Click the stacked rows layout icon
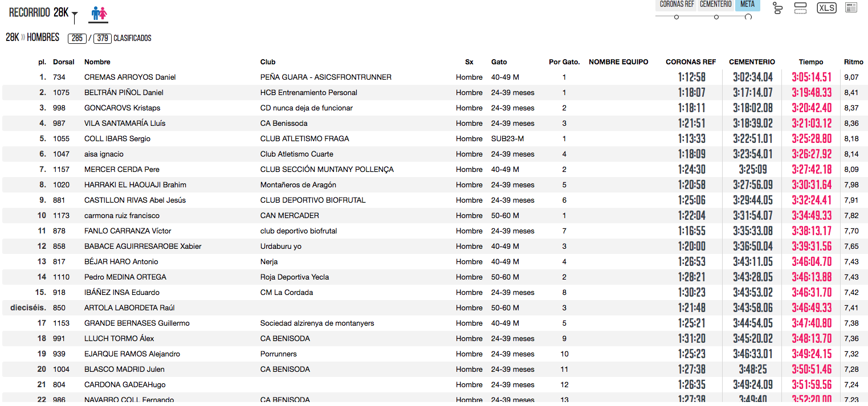The image size is (868, 406). click(x=800, y=9)
